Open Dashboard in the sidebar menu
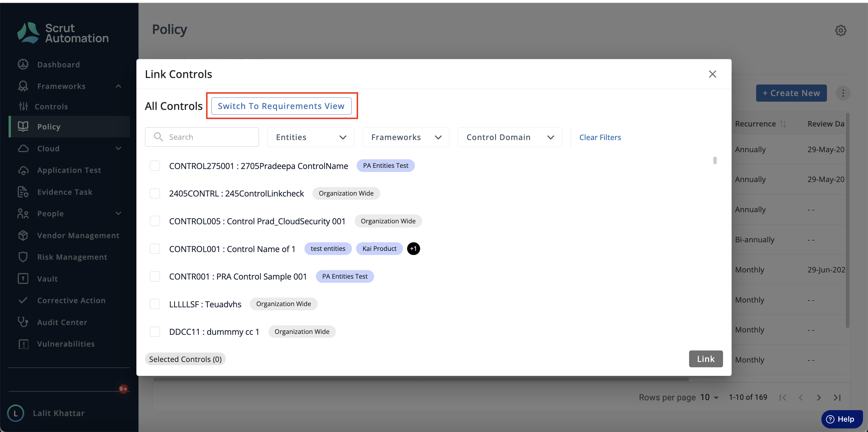 point(69,64)
